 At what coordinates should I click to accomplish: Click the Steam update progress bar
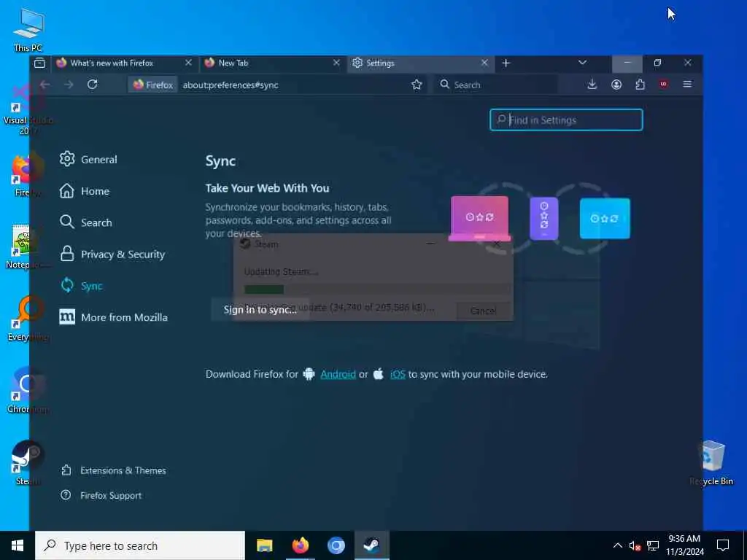(x=376, y=289)
